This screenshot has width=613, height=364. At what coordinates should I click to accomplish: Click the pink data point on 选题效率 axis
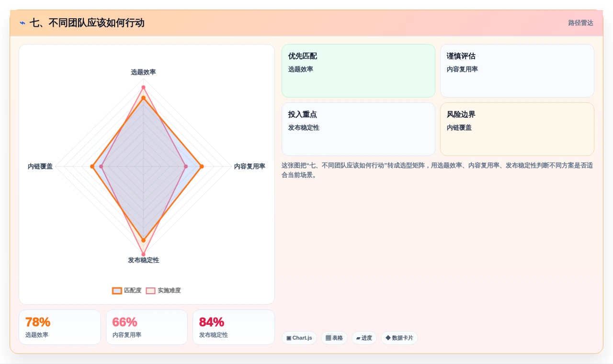pyautogui.click(x=143, y=87)
